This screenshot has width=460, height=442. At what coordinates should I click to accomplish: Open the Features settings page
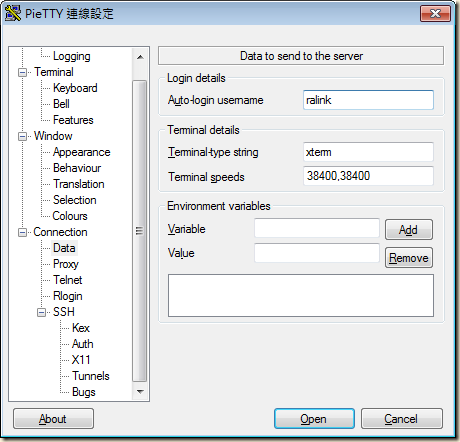click(73, 120)
